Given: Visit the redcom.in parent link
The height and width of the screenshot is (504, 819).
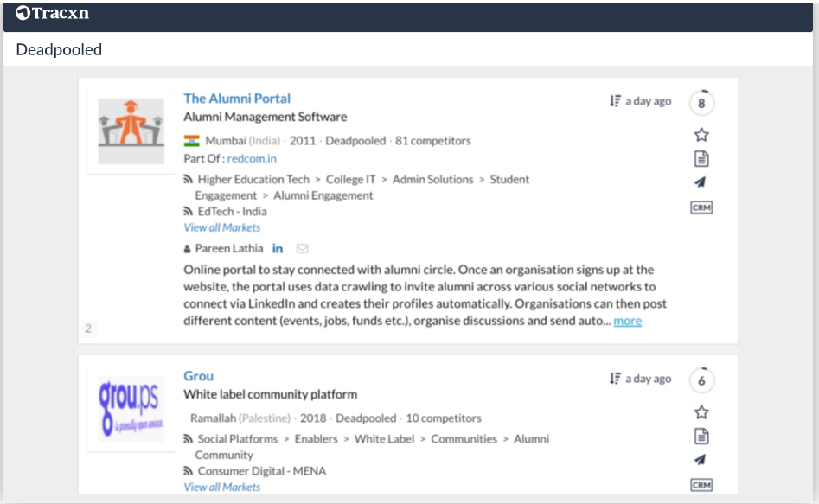Looking at the screenshot, I should tap(252, 158).
